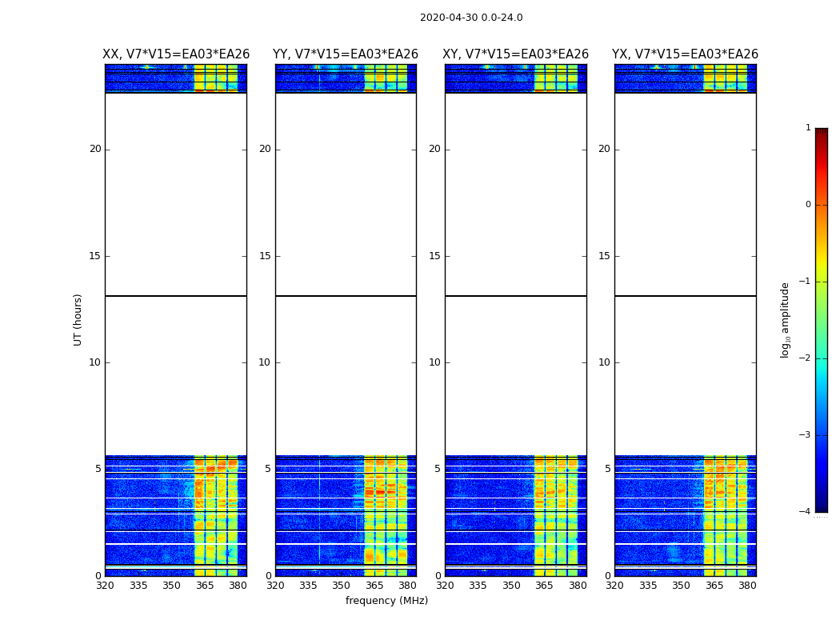This screenshot has width=840, height=640.
Task: Pick the dark blue bottom of colorbar
Action: (821, 507)
